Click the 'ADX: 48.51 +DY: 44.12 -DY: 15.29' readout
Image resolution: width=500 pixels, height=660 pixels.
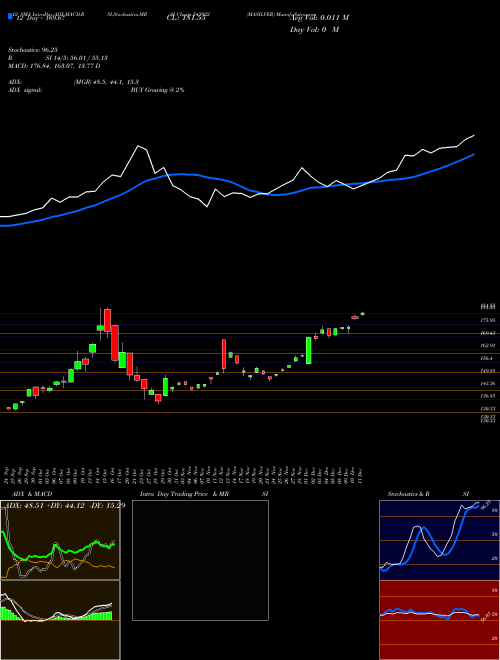click(x=63, y=505)
